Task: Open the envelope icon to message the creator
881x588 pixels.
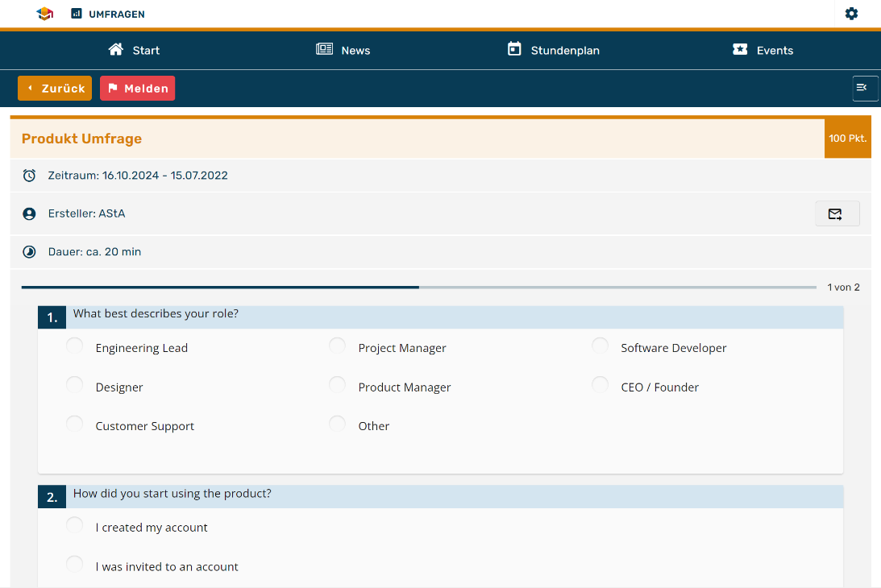Action: click(x=837, y=213)
